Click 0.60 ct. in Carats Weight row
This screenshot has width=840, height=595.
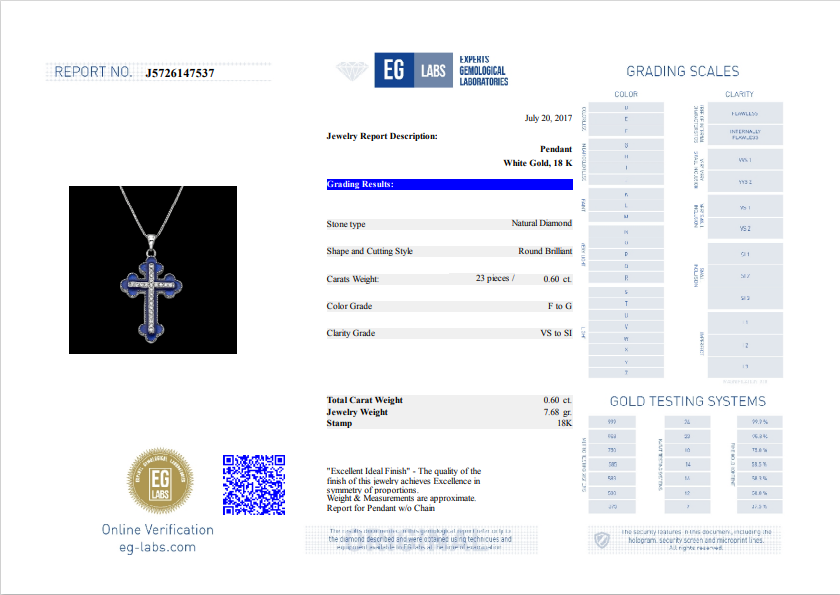(557, 279)
